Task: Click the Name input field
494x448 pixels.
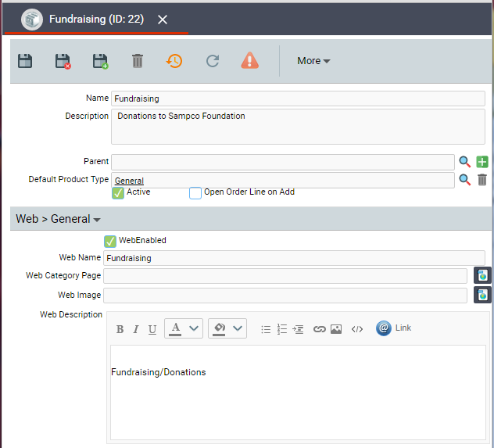Action: point(298,99)
